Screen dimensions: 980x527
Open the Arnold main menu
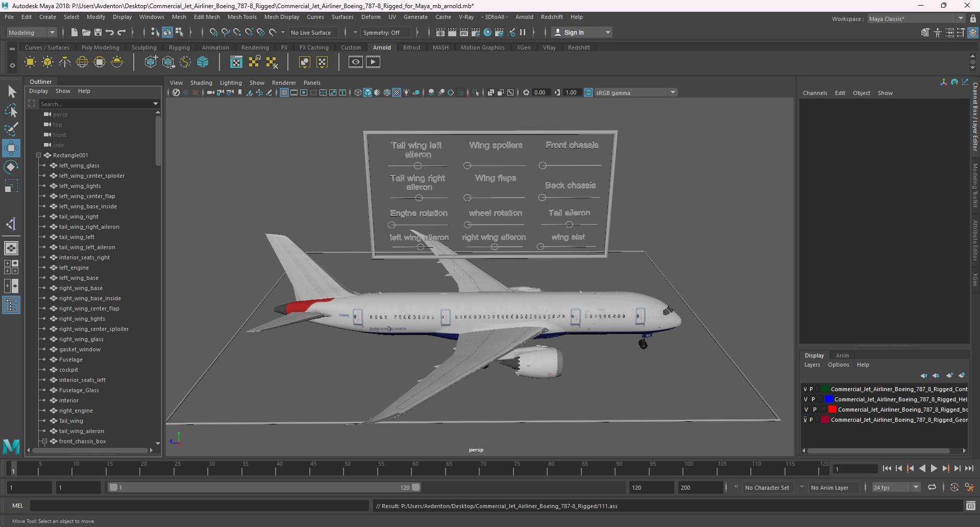pyautogui.click(x=524, y=17)
